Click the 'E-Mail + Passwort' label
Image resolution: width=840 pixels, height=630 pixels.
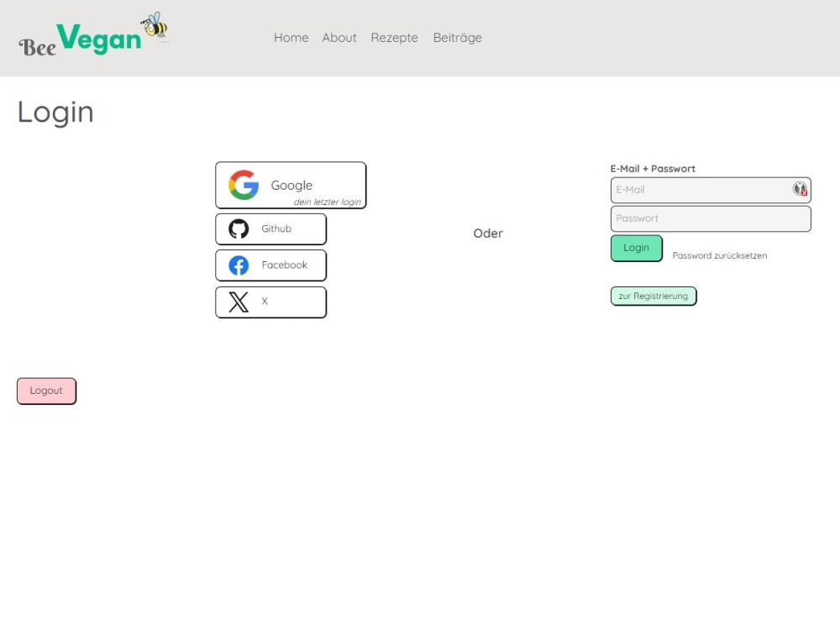tap(653, 169)
